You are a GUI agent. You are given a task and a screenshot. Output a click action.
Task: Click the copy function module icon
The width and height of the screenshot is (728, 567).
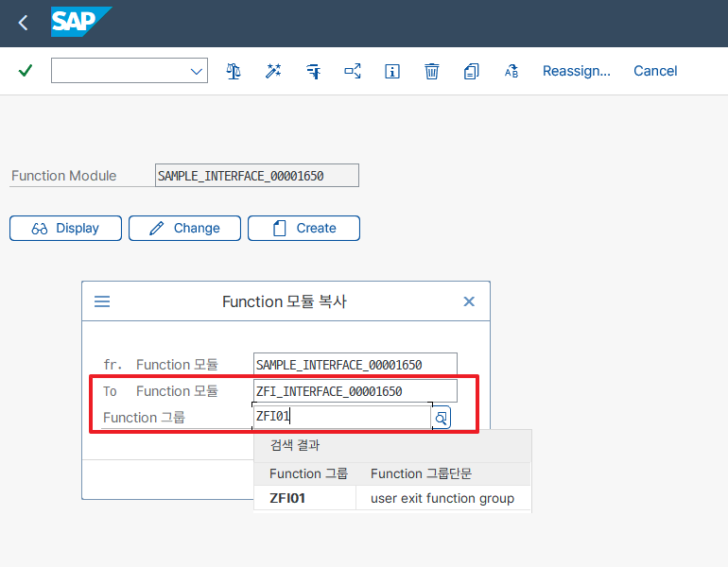click(471, 71)
